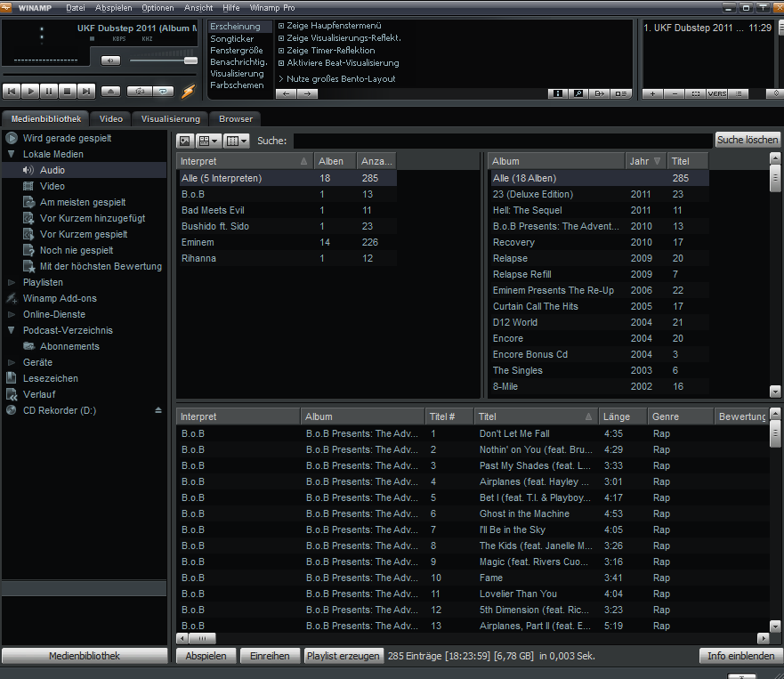Image resolution: width=784 pixels, height=679 pixels.
Task: Click the orange Winamp lightning bolt icon
Action: coord(188,91)
